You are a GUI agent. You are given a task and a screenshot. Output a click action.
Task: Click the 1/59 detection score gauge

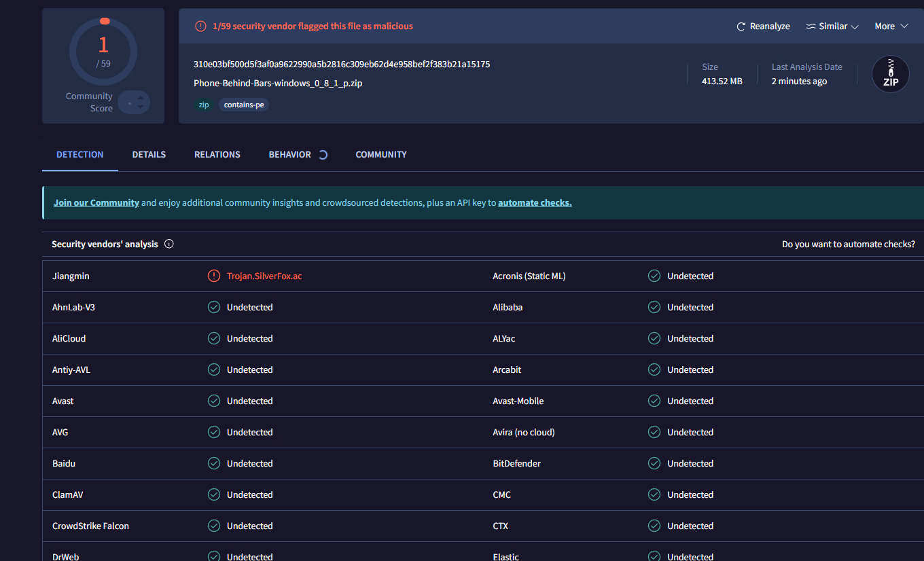103,52
